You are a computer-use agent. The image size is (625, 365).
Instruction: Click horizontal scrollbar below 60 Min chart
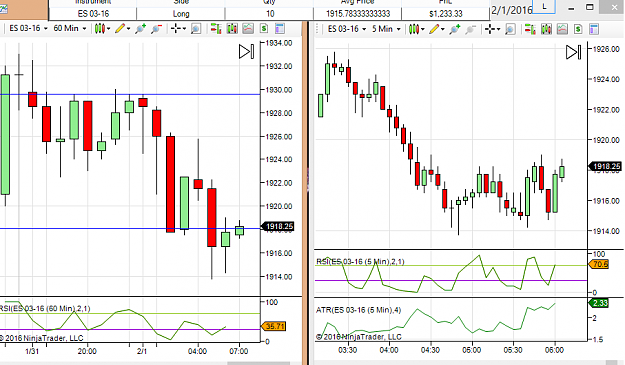[x=258, y=363]
